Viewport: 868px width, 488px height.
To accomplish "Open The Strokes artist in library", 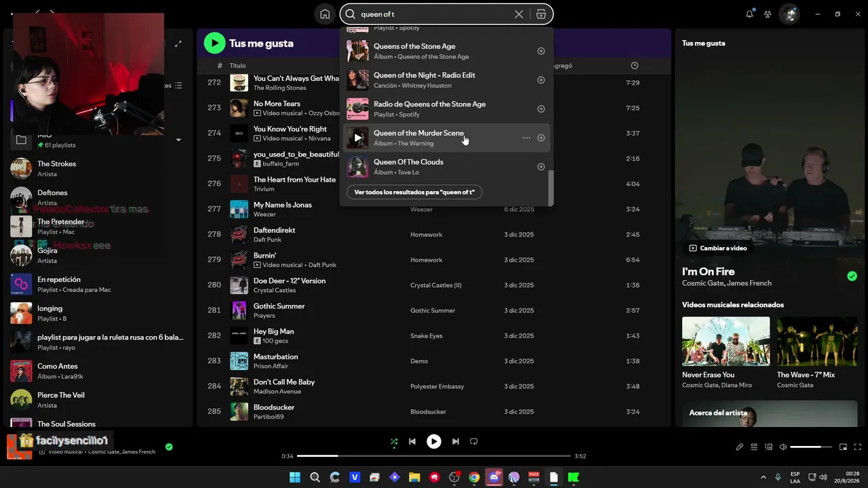I will [x=97, y=169].
